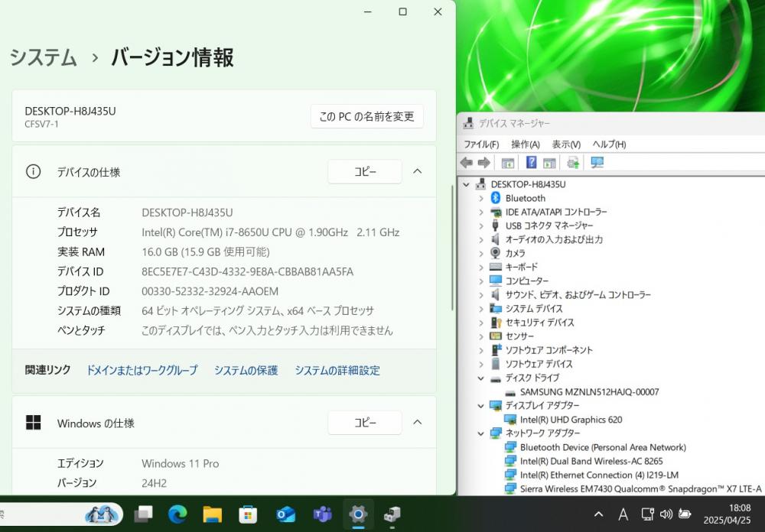Open the ファイル(F) menu
765x532 pixels.
[481, 144]
